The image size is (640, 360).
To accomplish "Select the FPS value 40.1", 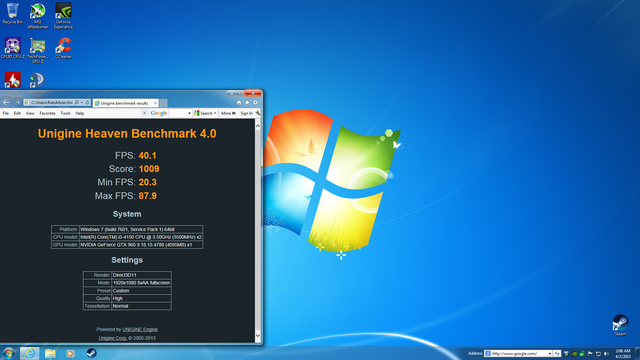I will coord(147,156).
